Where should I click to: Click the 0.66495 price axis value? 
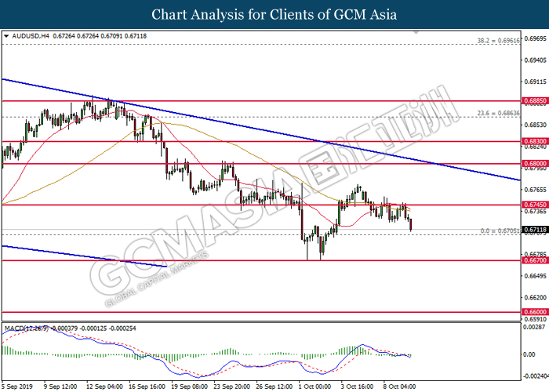pos(535,276)
